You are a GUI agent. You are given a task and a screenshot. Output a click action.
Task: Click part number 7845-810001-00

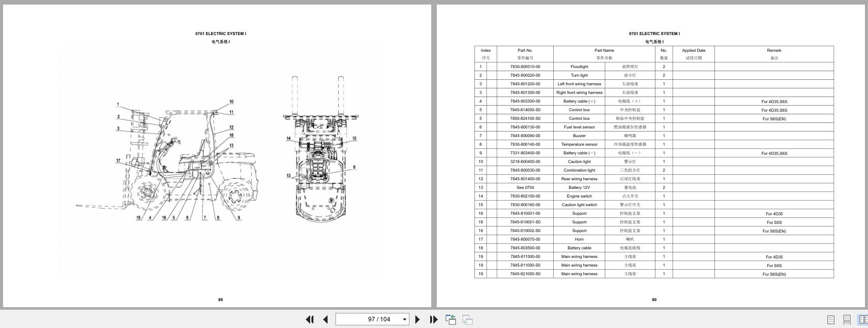coord(525,213)
